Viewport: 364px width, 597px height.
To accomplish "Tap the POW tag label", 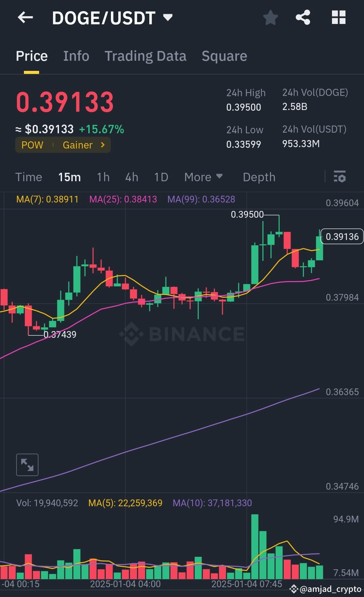I will point(32,145).
